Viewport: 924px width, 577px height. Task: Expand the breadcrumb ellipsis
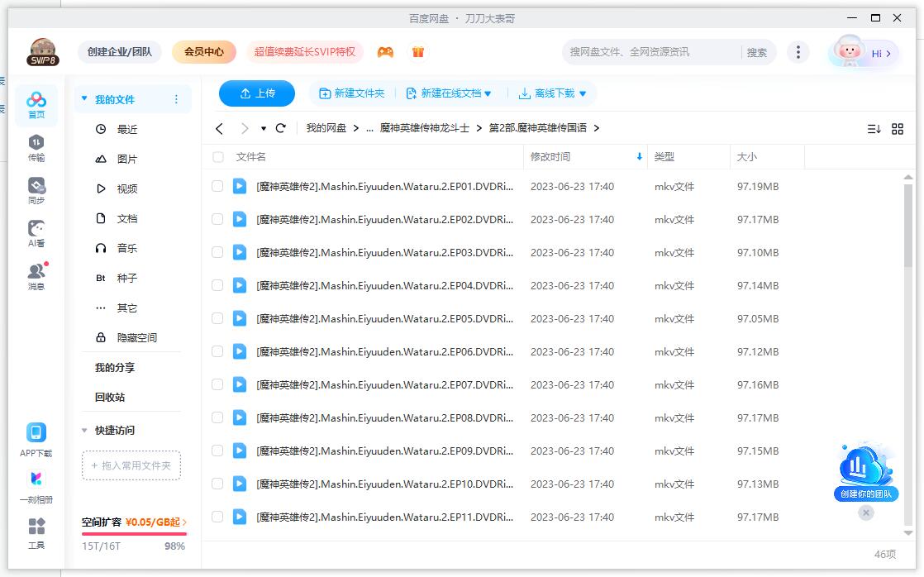click(369, 128)
